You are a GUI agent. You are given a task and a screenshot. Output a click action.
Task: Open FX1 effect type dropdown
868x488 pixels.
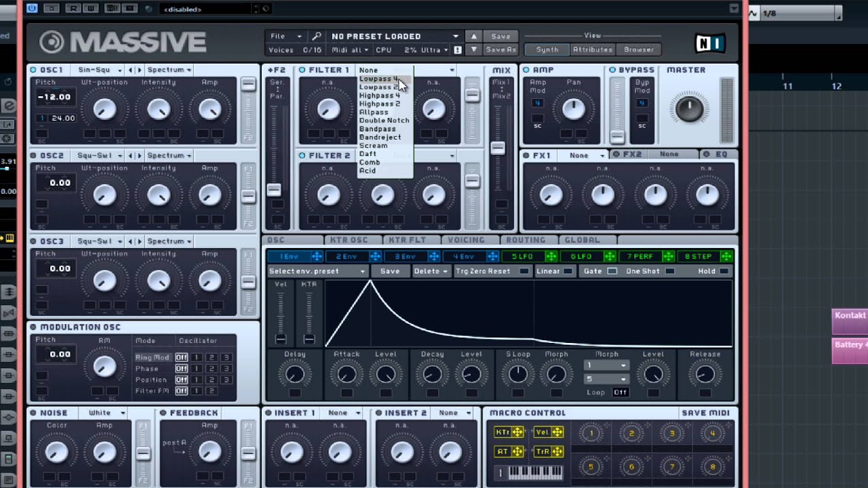[585, 155]
